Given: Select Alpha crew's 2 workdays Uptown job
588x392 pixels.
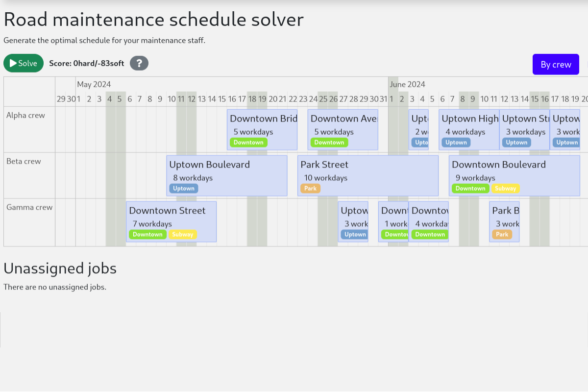Looking at the screenshot, I should pyautogui.click(x=418, y=130).
